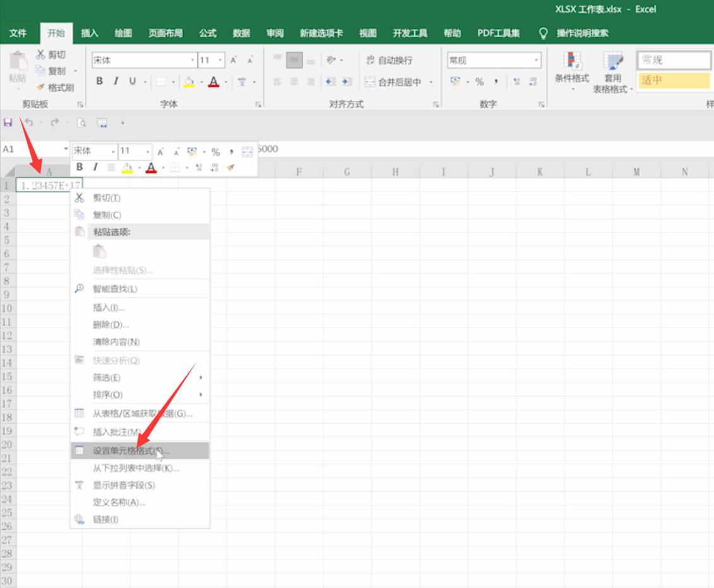Choose 插入(I)... in the context menu
The height and width of the screenshot is (588, 714).
click(140, 308)
